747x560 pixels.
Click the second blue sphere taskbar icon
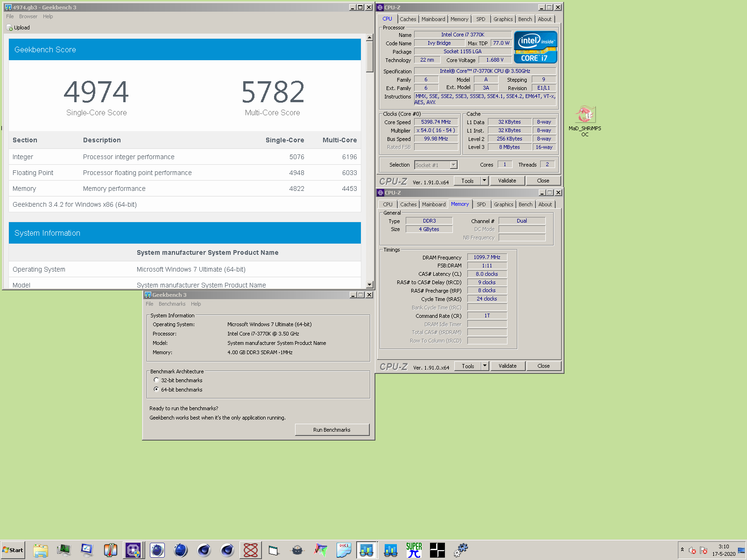[x=181, y=550]
